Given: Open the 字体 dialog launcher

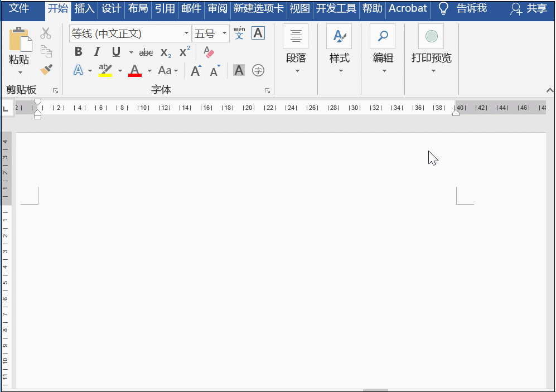Looking at the screenshot, I should pyautogui.click(x=268, y=90).
